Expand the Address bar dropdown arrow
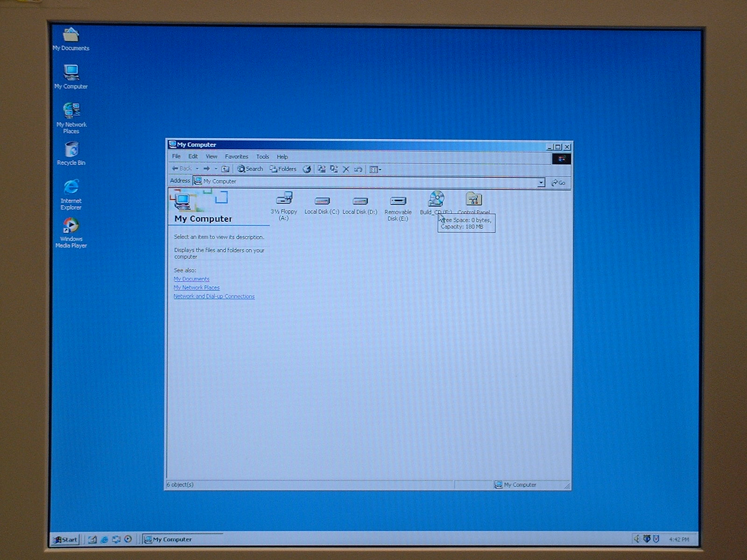This screenshot has height=560, width=747. coord(541,182)
